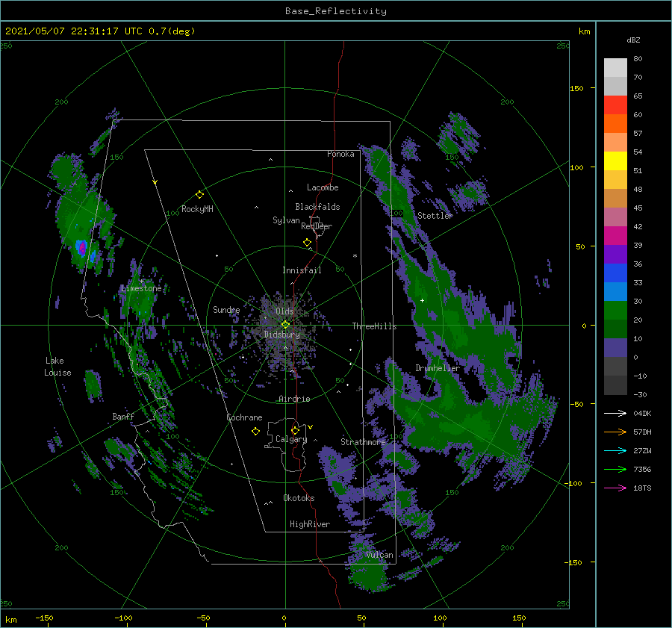
Task: Click the dBZ legend heading
Action: (x=633, y=40)
